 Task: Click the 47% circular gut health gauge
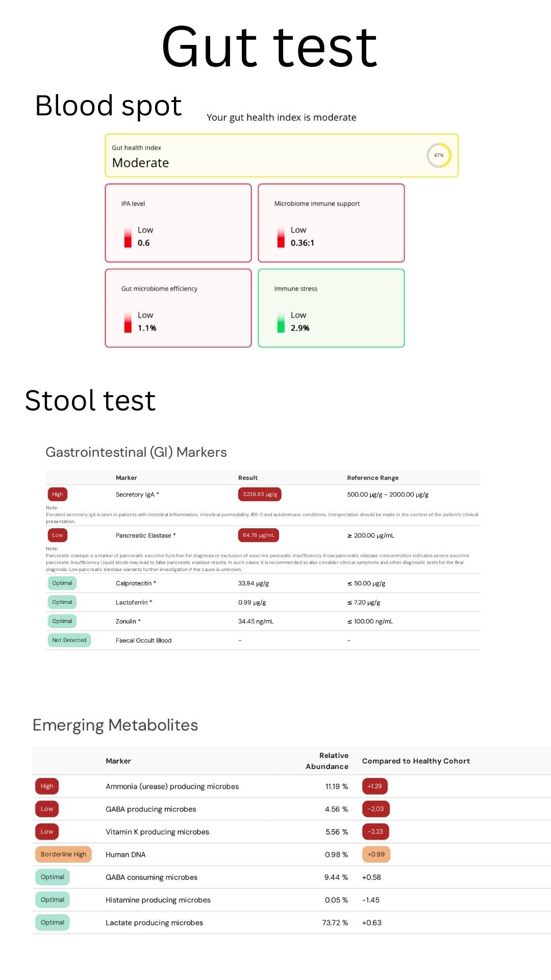[x=439, y=155]
